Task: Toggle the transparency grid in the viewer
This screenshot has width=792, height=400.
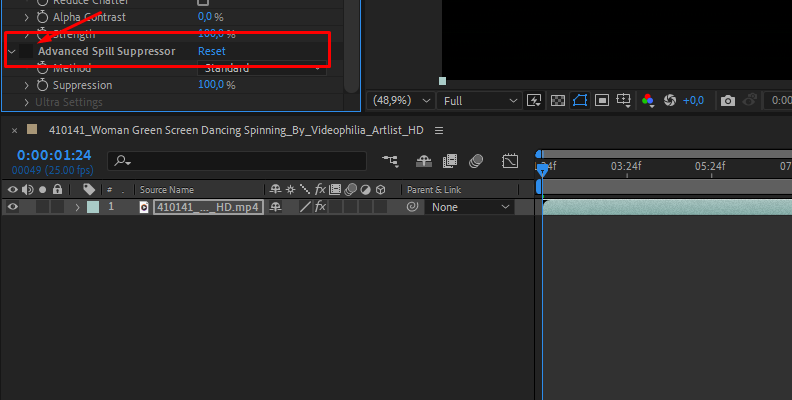Action: click(x=558, y=101)
